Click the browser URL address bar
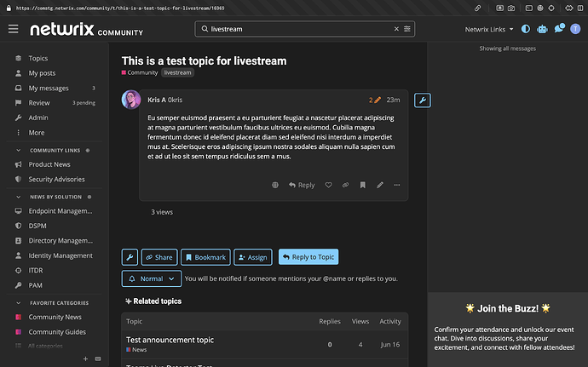The height and width of the screenshot is (367, 588). pyautogui.click(x=120, y=8)
